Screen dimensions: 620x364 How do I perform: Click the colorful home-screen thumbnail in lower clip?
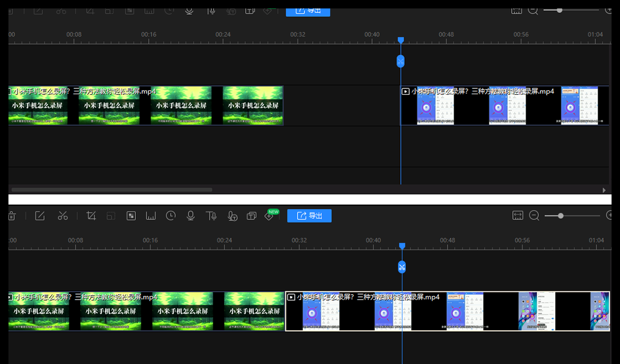click(537, 312)
